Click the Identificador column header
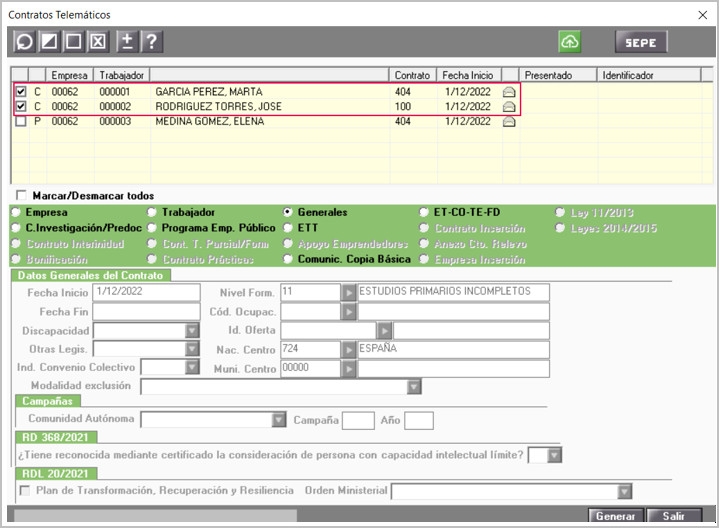Screen dimensions: 719x528 click(x=649, y=75)
